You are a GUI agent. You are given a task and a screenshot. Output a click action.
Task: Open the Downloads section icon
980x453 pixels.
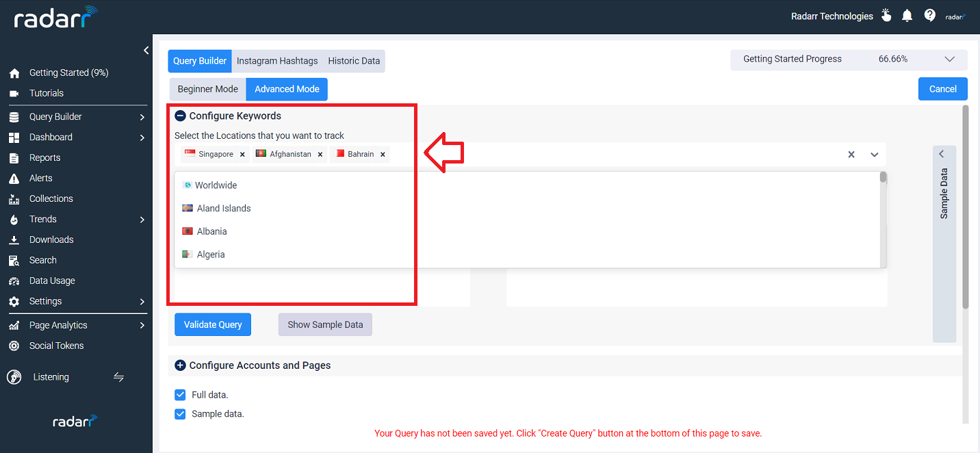[x=14, y=240]
